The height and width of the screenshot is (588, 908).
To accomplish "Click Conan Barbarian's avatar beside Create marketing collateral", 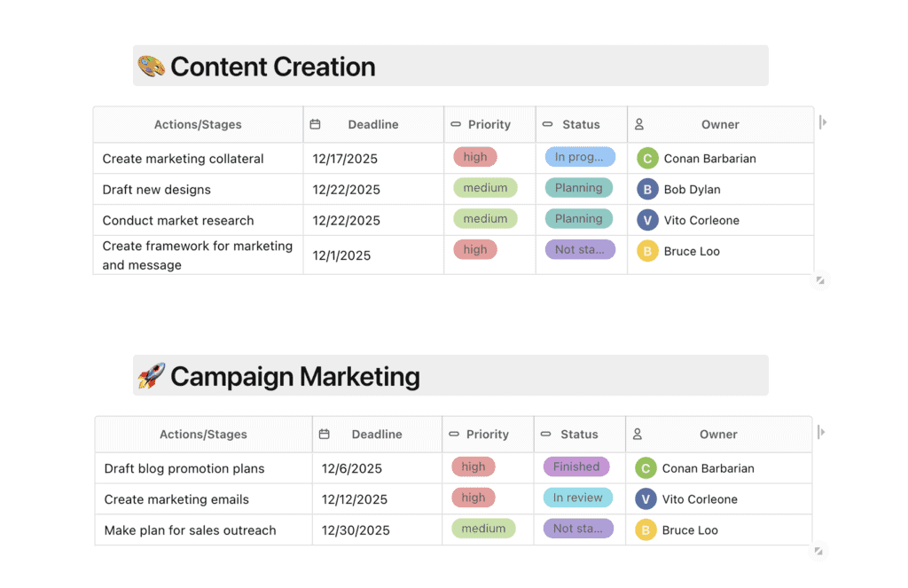I will coord(647,159).
